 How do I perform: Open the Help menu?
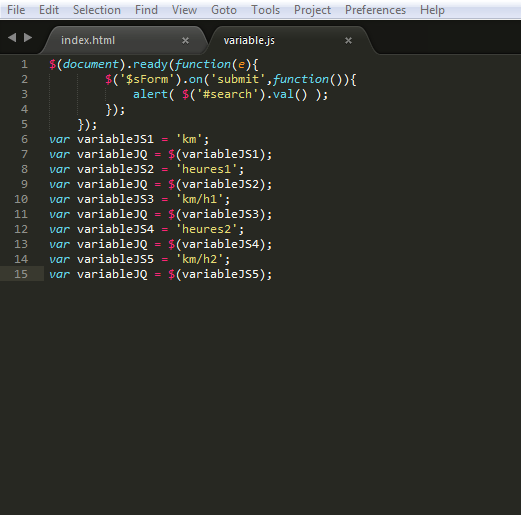pos(432,10)
